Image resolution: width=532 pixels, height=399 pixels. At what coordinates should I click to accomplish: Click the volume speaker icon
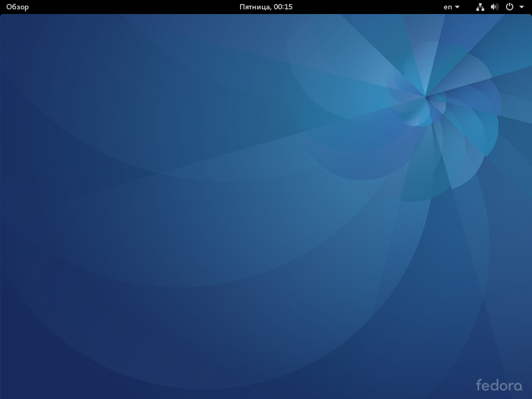pos(495,7)
